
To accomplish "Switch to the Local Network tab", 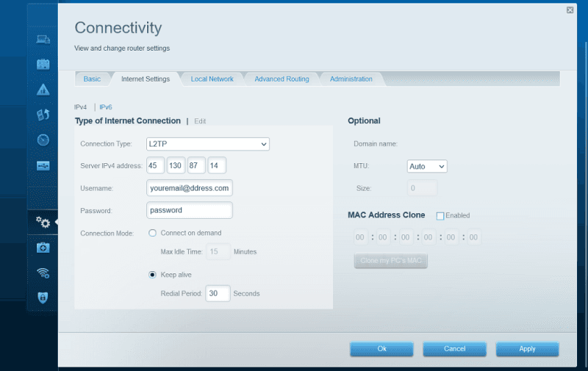I will pyautogui.click(x=212, y=79).
